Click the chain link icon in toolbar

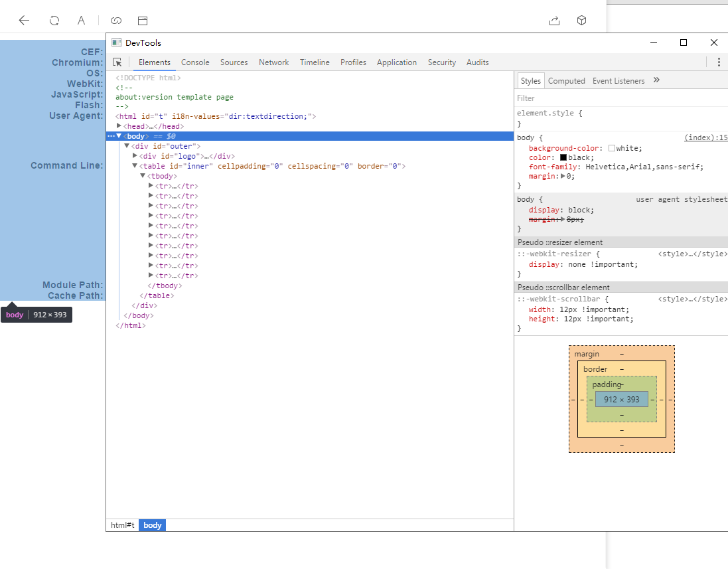click(116, 21)
